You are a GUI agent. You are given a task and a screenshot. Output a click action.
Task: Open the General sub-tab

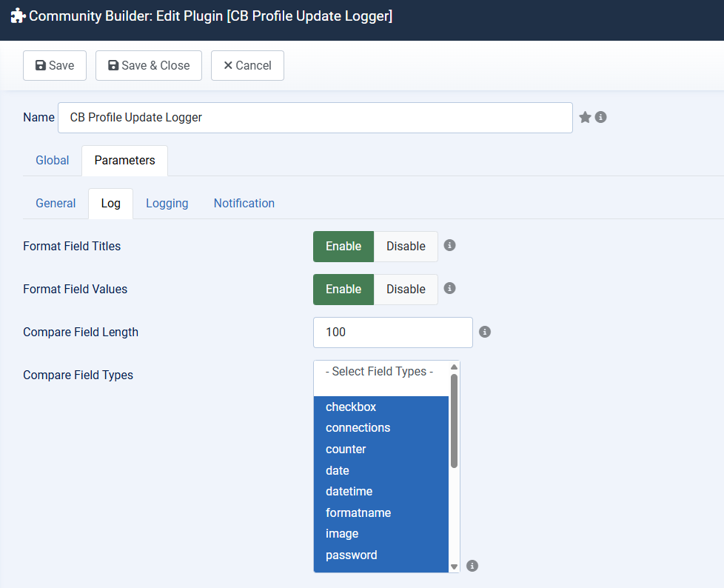pos(56,203)
